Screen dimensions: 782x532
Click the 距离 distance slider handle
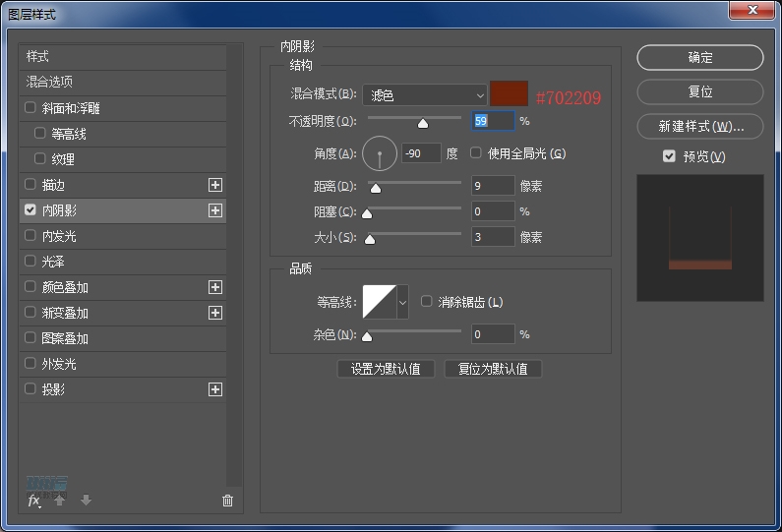[x=376, y=188]
